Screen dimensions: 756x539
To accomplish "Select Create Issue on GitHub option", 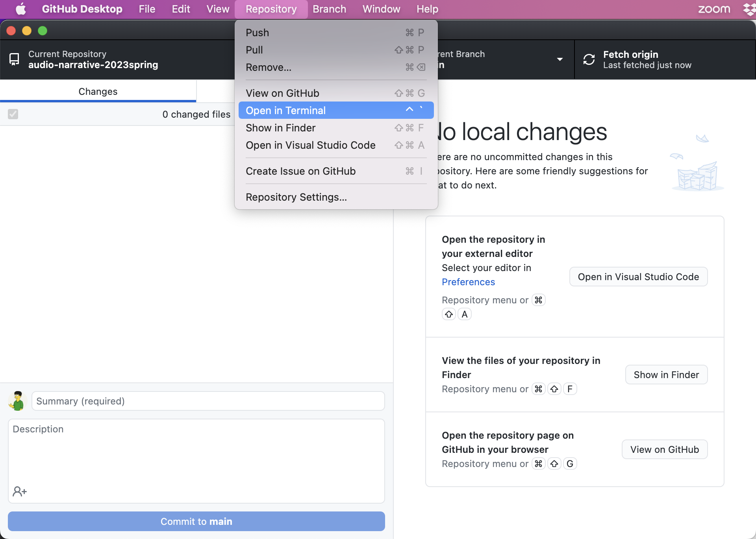I will tap(301, 171).
